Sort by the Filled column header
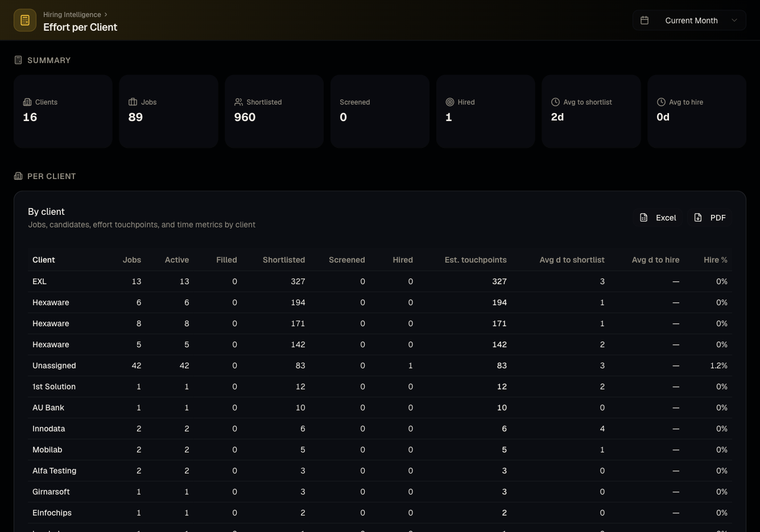Viewport: 760px width, 532px height. [226, 260]
